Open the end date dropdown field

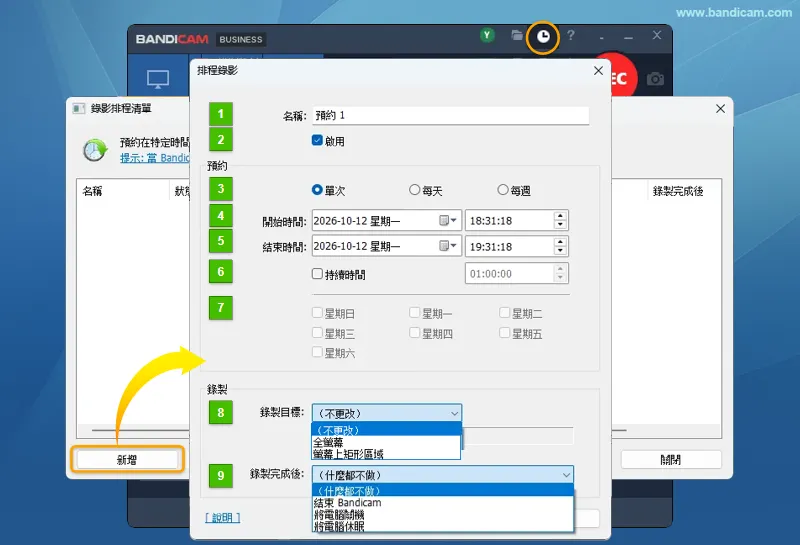387,246
